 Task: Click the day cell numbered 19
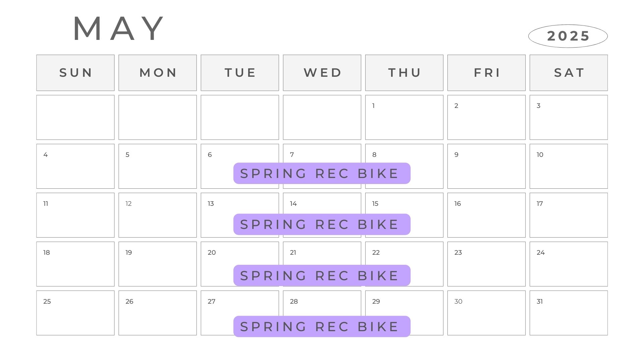pos(158,264)
